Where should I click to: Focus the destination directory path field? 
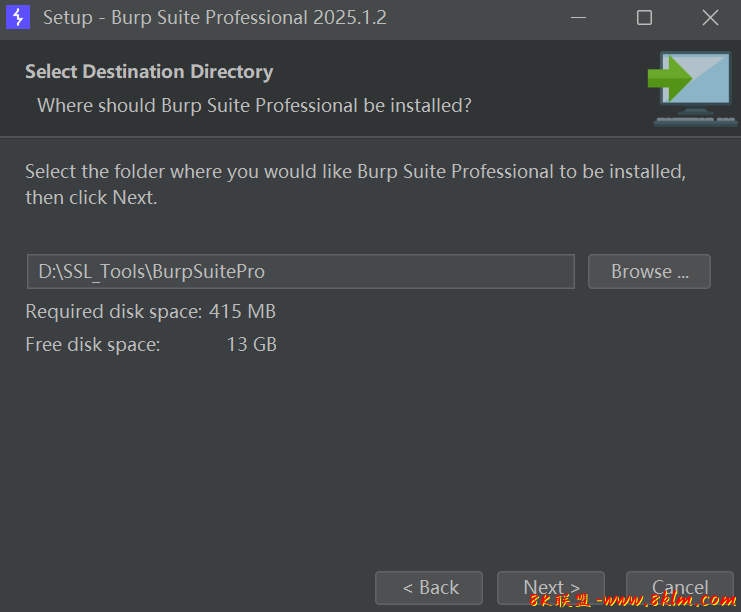[x=300, y=271]
